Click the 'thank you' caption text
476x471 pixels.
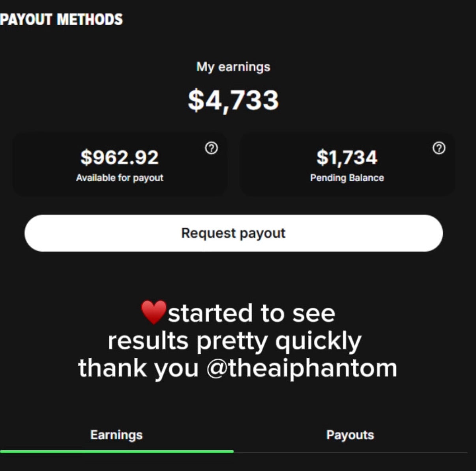(x=138, y=368)
